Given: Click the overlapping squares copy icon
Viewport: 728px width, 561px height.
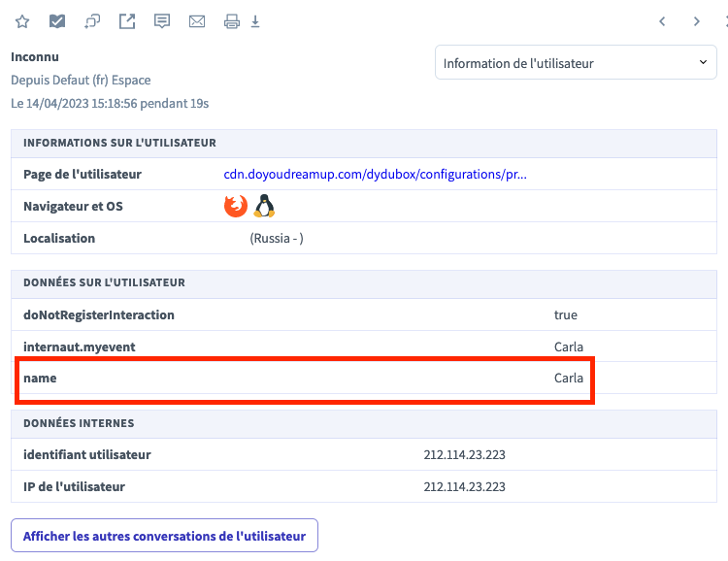Looking at the screenshot, I should [92, 21].
